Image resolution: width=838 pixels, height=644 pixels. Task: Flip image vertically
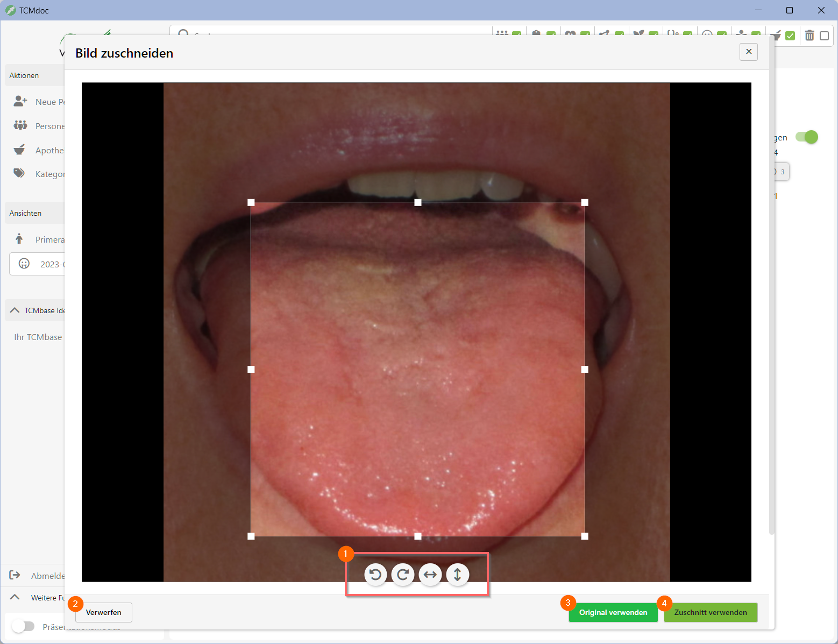coord(457,575)
